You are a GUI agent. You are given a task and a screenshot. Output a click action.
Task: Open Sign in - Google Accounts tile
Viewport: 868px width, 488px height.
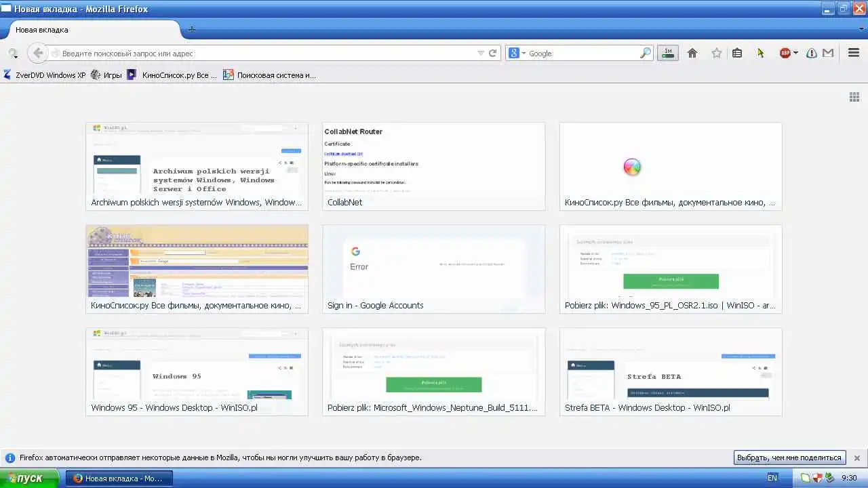point(433,269)
